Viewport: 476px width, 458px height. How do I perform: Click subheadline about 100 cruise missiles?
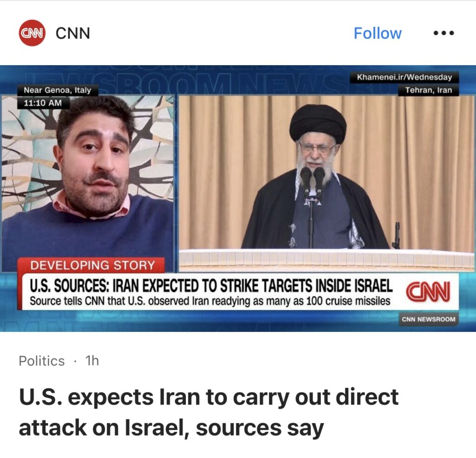click(x=210, y=301)
